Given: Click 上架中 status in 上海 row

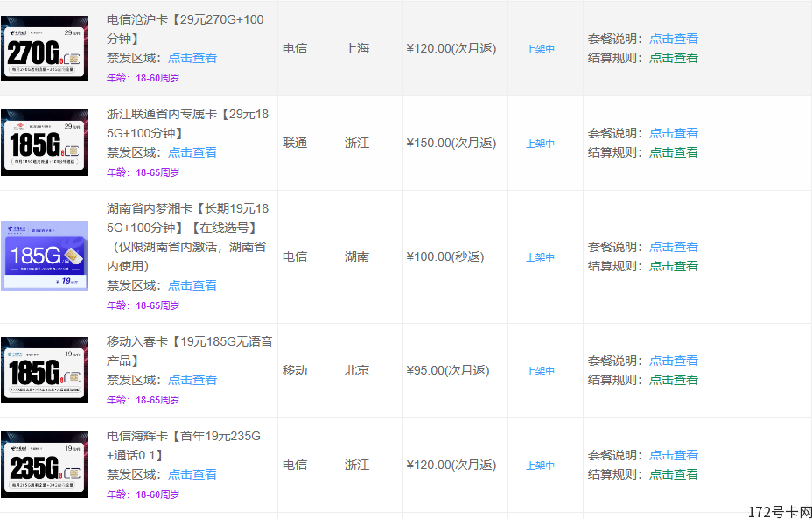Looking at the screenshot, I should [540, 49].
